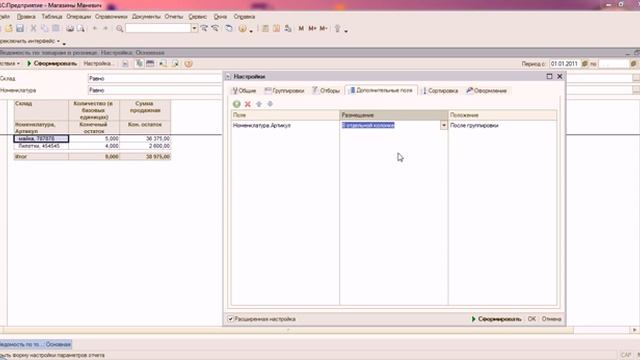The image size is (640, 360).
Task: Click the Настройка button in report toolbar
Action: point(98,64)
